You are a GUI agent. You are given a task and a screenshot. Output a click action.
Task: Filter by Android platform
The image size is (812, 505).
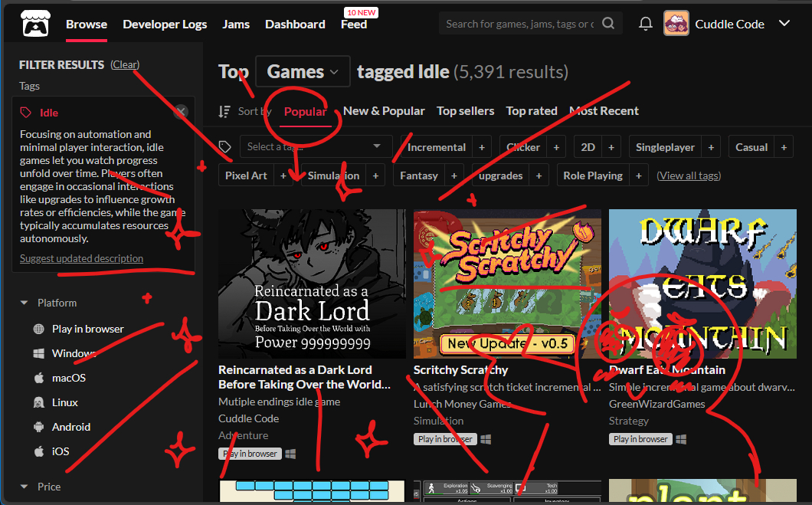coord(70,427)
